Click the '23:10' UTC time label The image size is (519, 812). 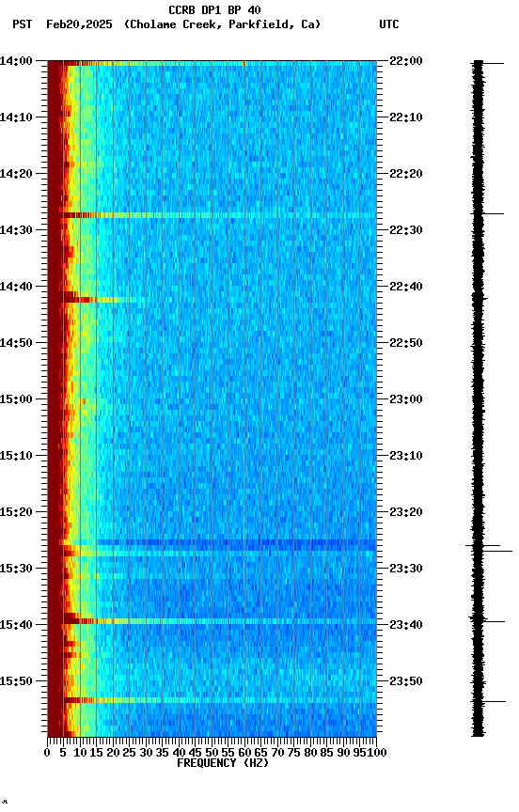click(x=406, y=456)
